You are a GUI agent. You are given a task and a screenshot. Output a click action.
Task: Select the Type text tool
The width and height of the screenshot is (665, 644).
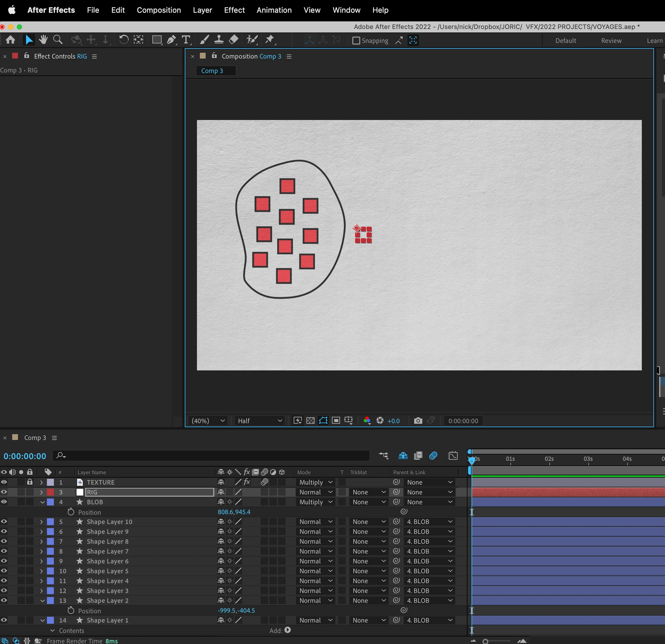point(186,40)
